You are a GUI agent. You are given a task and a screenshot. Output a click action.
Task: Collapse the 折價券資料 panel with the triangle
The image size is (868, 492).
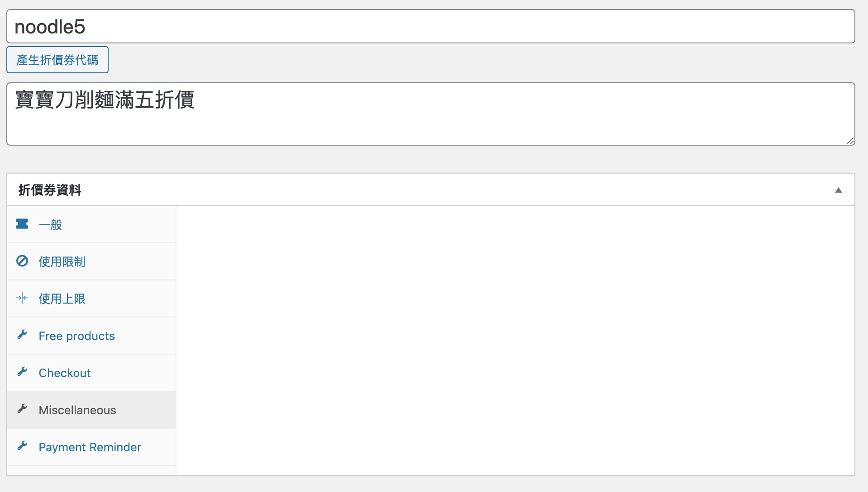[838, 190]
